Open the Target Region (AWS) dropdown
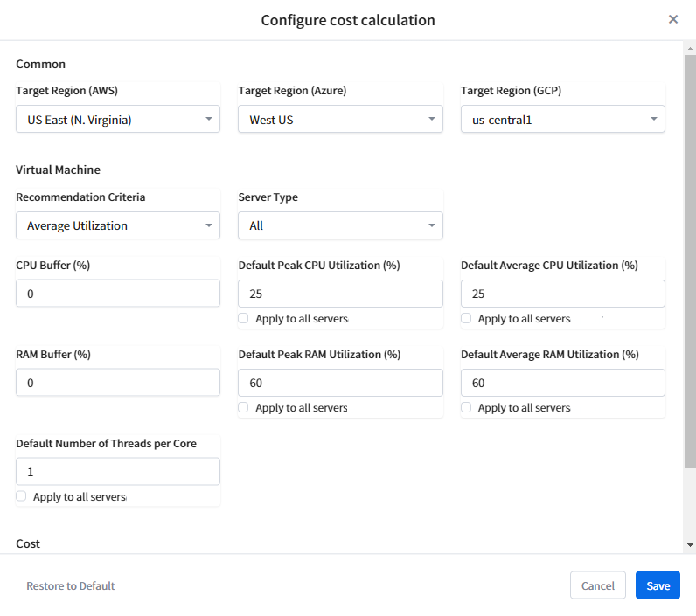696x616 pixels. click(x=118, y=120)
